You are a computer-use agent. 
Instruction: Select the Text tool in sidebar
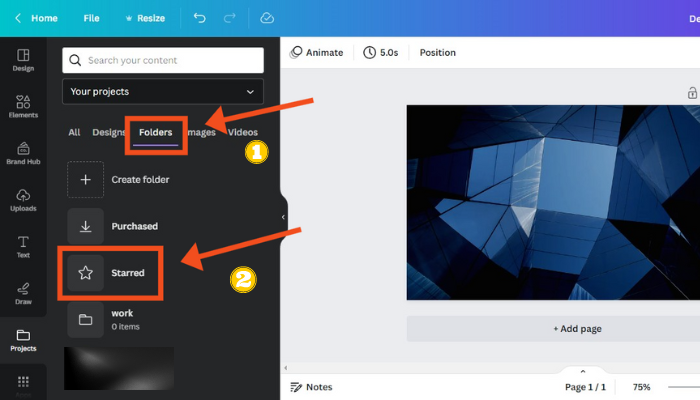click(x=23, y=247)
